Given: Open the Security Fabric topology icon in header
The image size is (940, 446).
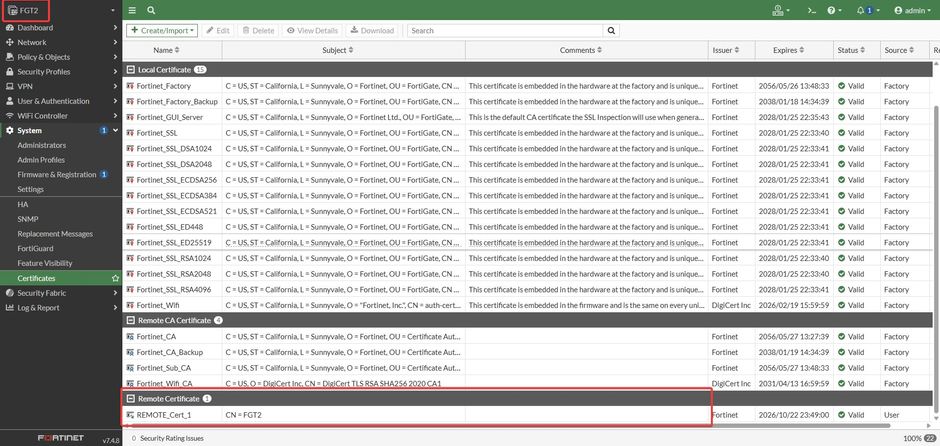Looking at the screenshot, I should tap(781, 10).
